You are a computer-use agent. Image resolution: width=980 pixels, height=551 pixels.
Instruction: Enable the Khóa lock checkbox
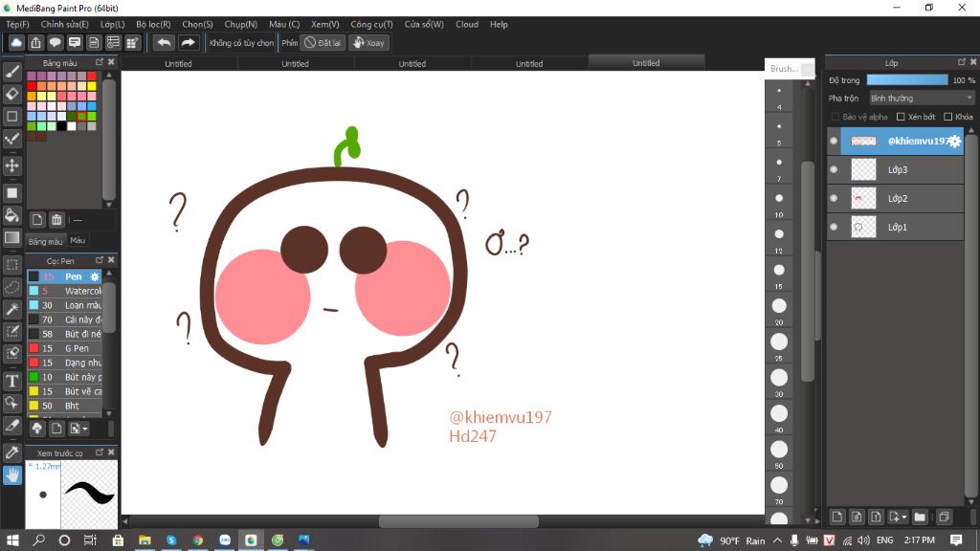[947, 117]
